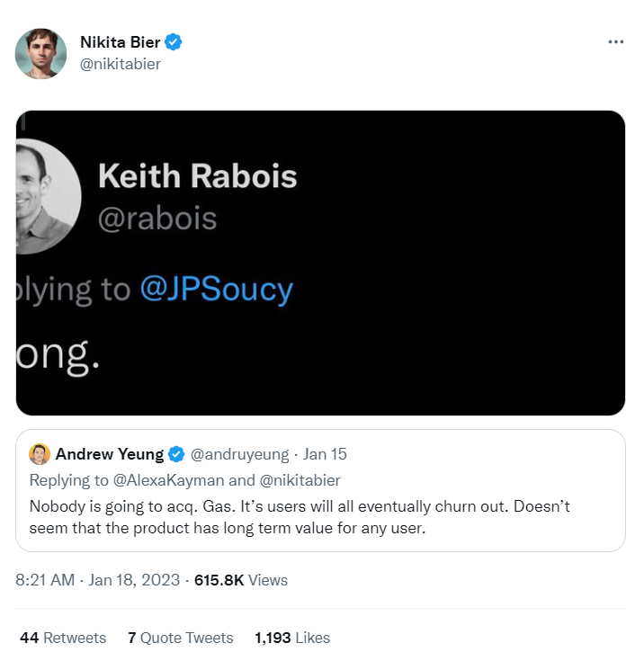Open the tweet's more options menu
644x652 pixels.
tap(615, 42)
